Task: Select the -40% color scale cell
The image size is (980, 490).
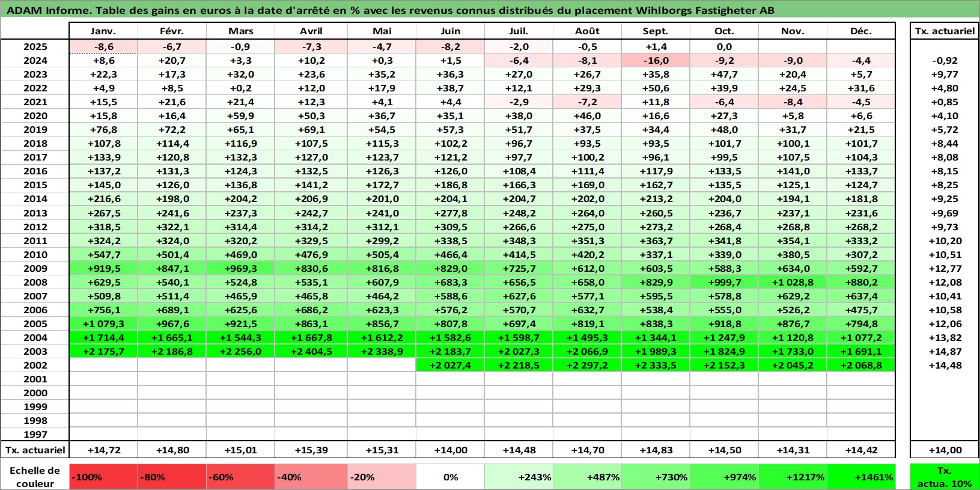Action: point(311,477)
